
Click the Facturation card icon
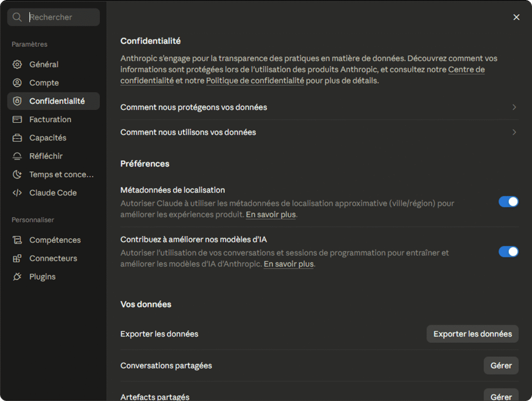click(x=17, y=119)
